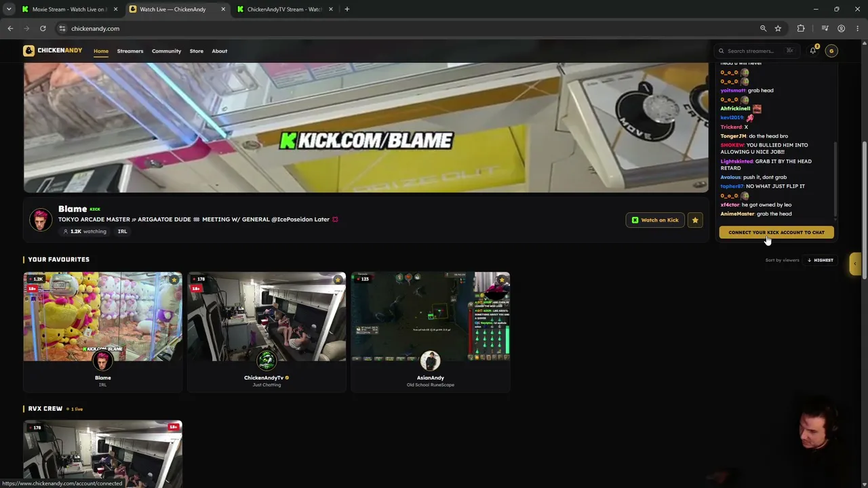Image resolution: width=868 pixels, height=488 pixels.
Task: Open the Chrome three-dot menu
Action: point(857,28)
